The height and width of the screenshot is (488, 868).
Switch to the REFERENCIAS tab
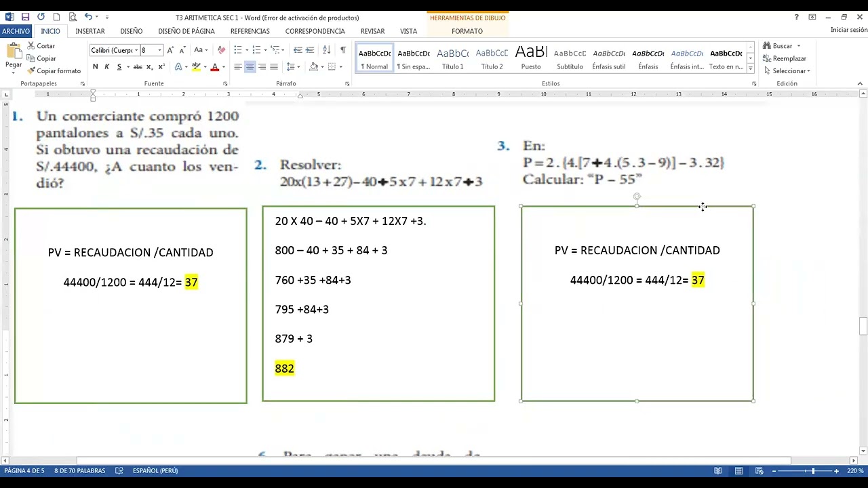tap(250, 31)
